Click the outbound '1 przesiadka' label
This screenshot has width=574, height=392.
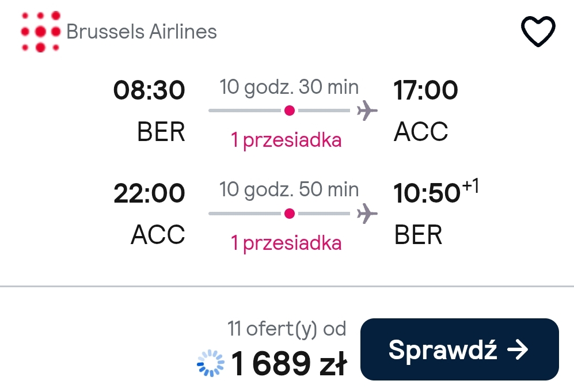[286, 140]
